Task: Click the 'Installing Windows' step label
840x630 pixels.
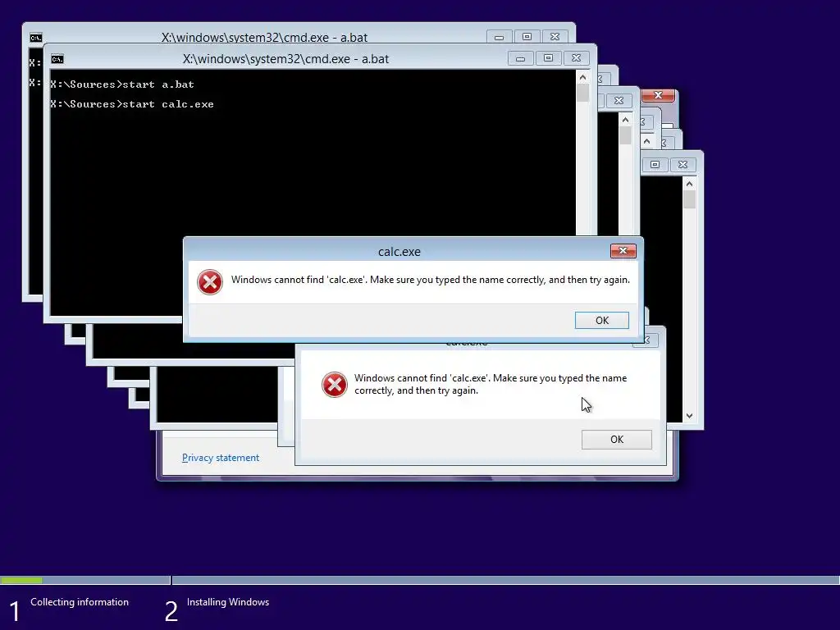Action: coord(228,601)
